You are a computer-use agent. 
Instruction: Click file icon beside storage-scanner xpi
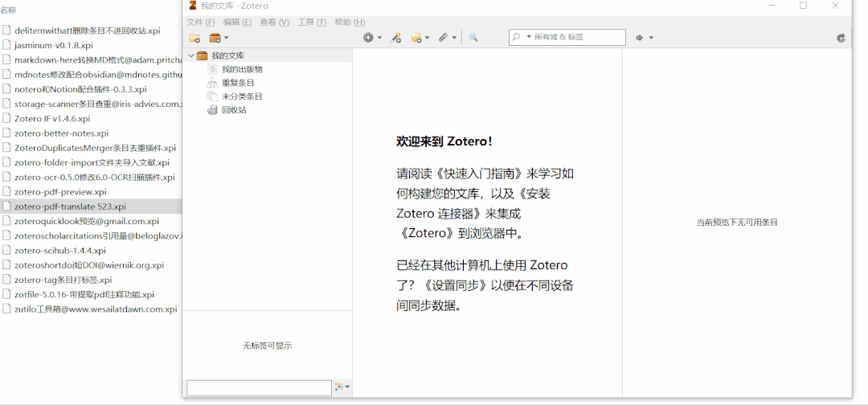6,104
